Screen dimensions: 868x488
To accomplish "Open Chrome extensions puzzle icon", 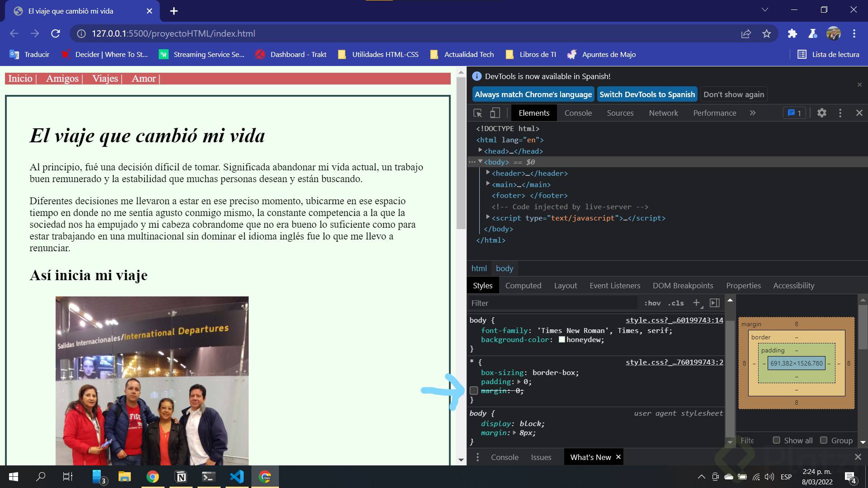I will [792, 33].
